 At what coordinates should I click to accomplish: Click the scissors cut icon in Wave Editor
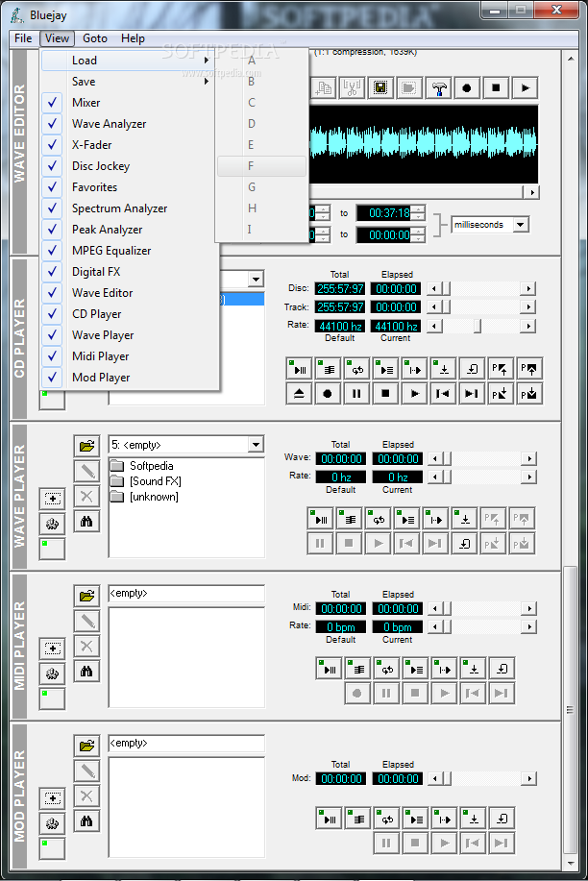pyautogui.click(x=352, y=88)
